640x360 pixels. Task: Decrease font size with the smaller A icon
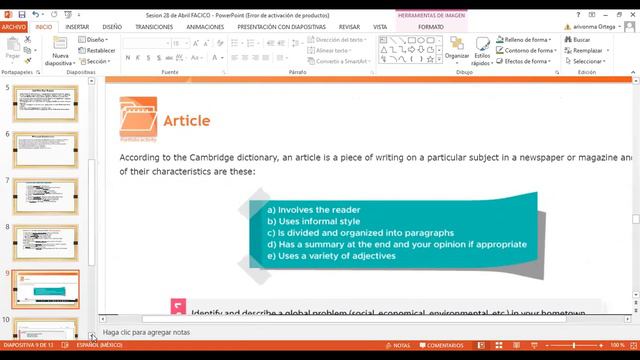click(x=207, y=43)
